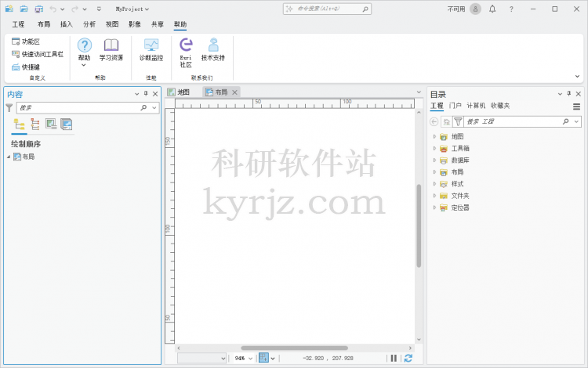The height and width of the screenshot is (368, 588).
Task: Pause drawing with the pause button
Action: click(394, 359)
